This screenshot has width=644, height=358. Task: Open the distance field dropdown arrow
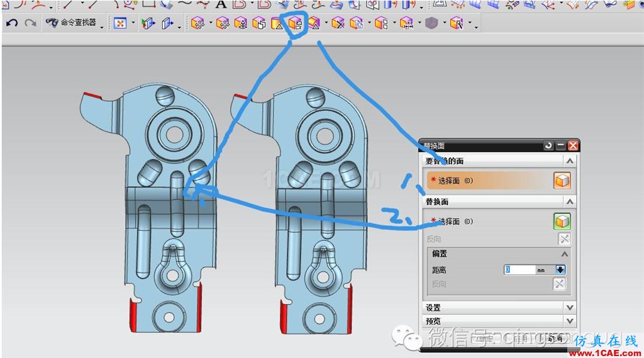pos(560,270)
